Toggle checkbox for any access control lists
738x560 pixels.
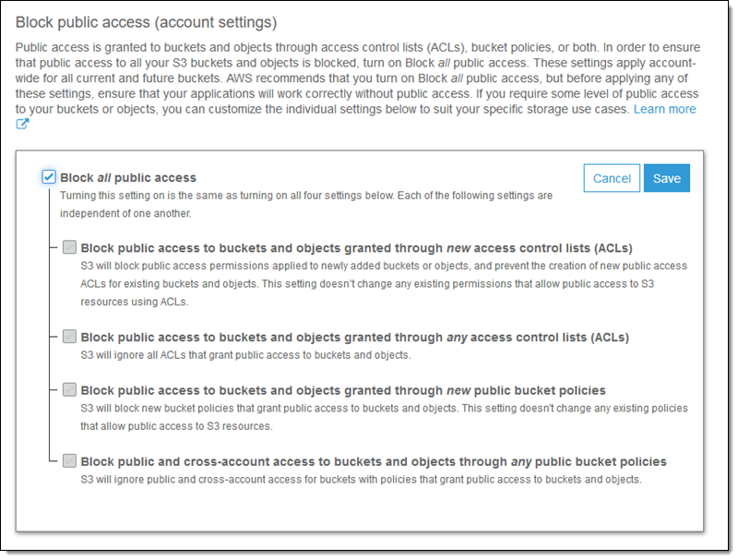tap(70, 337)
